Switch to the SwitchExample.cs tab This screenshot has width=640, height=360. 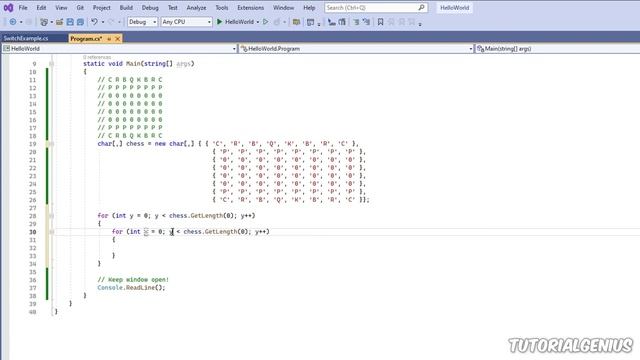coord(26,39)
